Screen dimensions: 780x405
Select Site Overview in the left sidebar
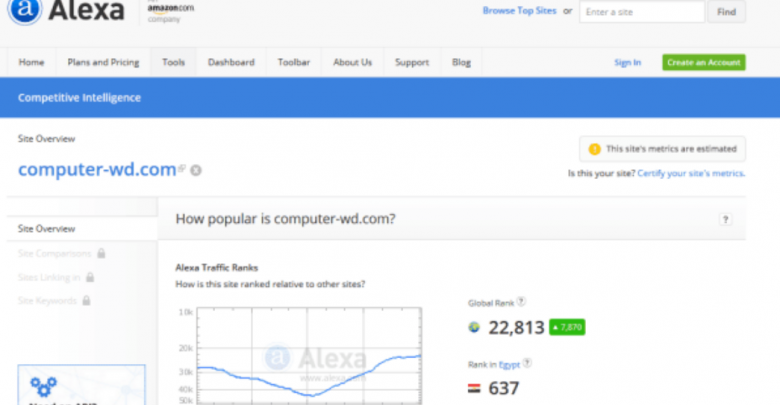47,229
